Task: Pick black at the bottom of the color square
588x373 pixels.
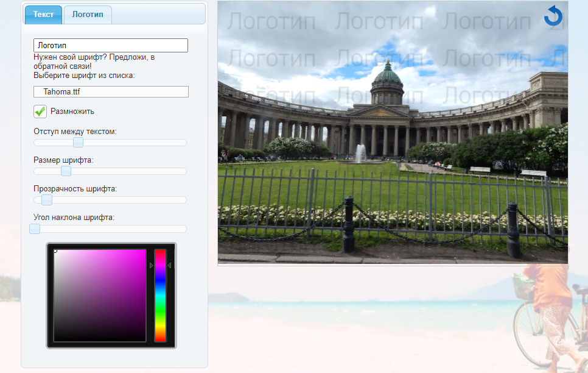Action: [x=100, y=339]
